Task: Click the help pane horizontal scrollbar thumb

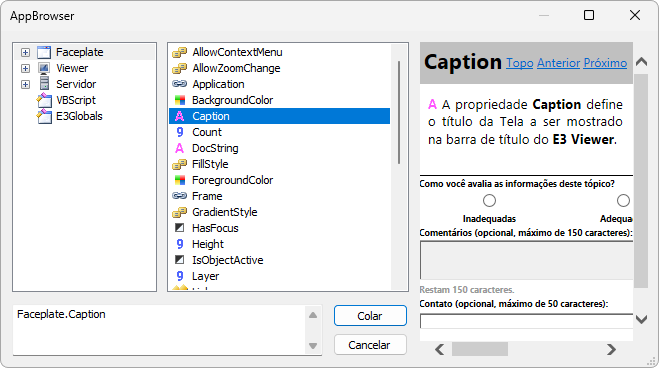Action: coord(480,349)
